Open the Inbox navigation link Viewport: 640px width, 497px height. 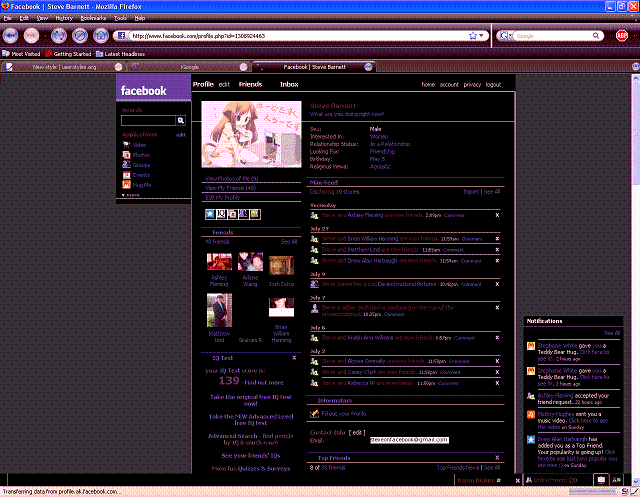coord(289,84)
